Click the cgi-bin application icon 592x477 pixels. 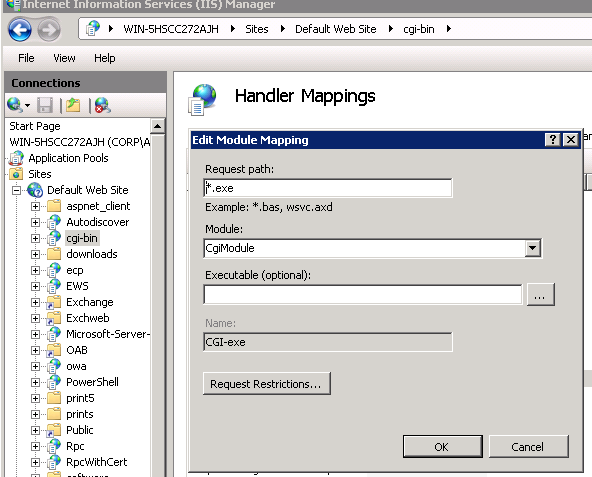point(54,238)
